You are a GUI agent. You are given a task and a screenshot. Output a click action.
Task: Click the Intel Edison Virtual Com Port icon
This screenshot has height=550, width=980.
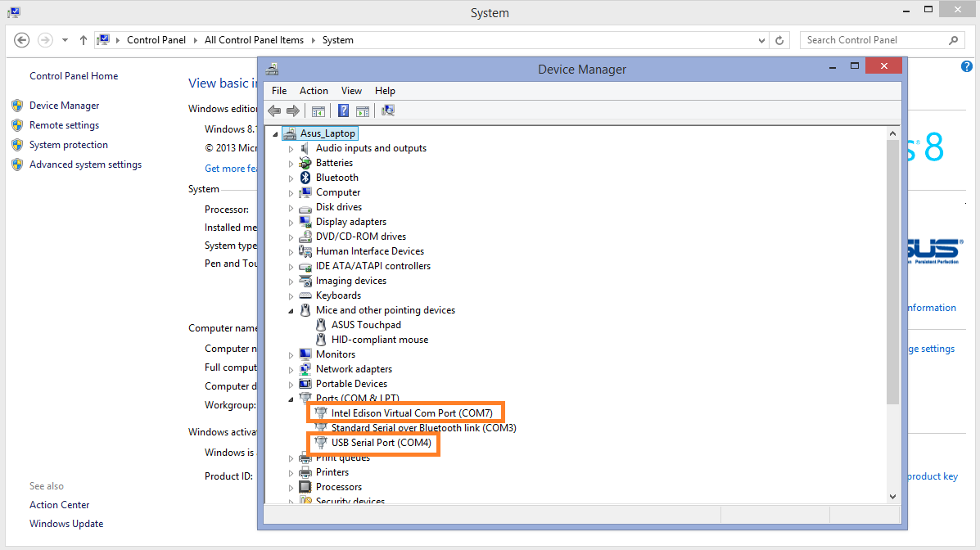point(321,412)
